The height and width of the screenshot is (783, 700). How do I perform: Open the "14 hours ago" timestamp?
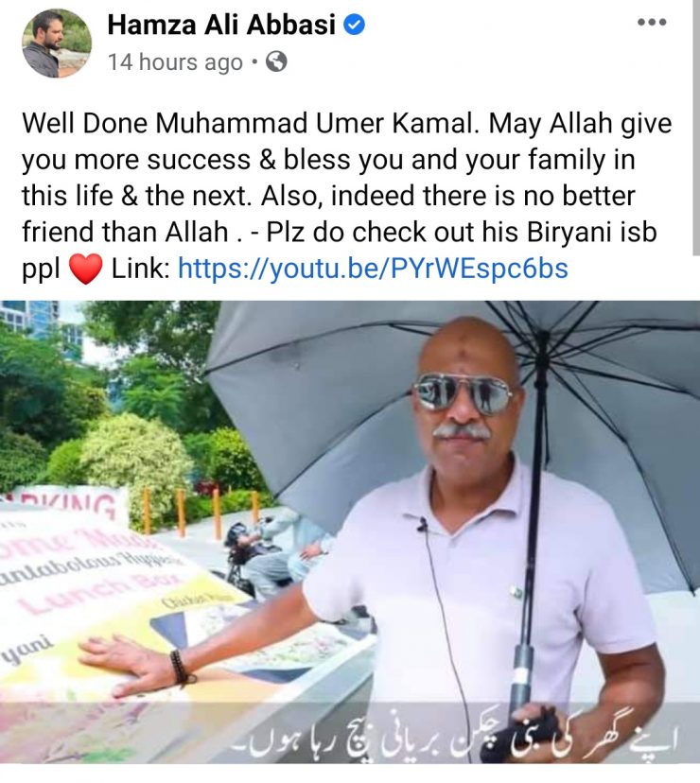pyautogui.click(x=175, y=62)
